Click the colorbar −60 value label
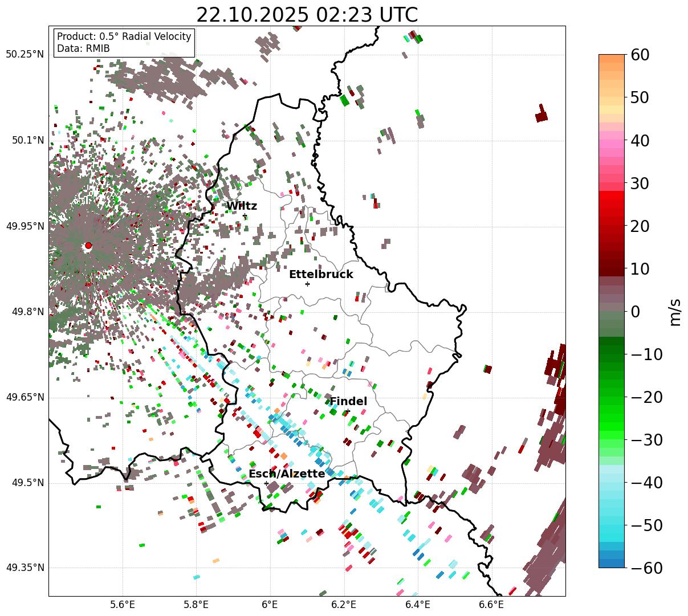Image resolution: width=688 pixels, height=616 pixels. coord(646,568)
